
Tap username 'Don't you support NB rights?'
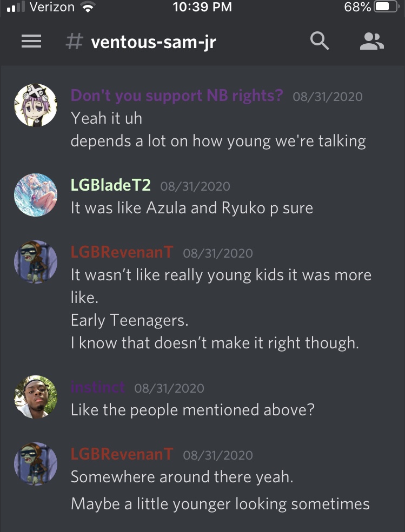[x=177, y=96]
